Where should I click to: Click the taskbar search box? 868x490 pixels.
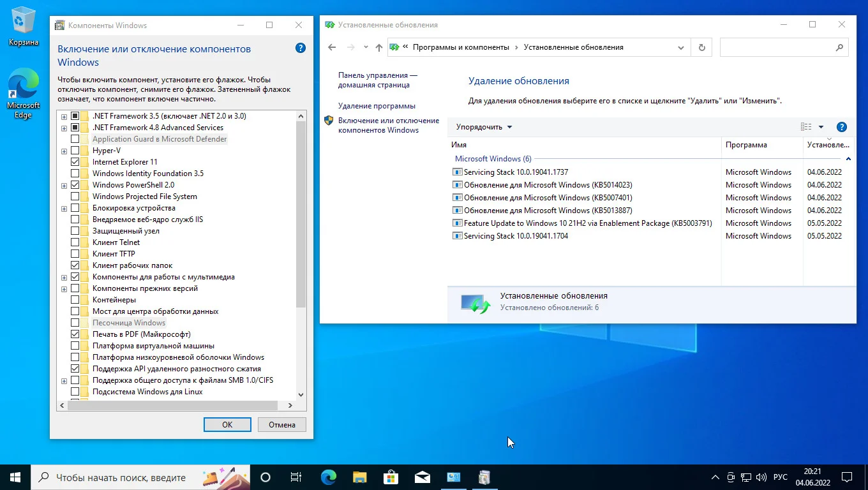tap(140, 477)
